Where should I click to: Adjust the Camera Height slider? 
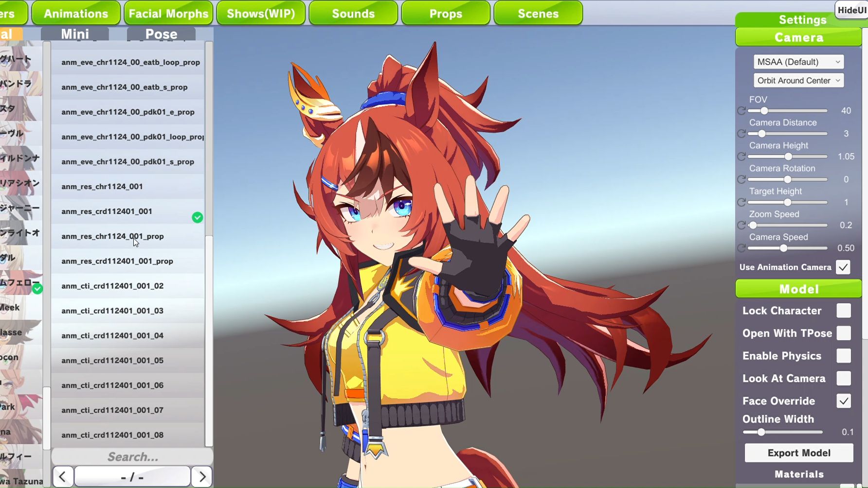[788, 157]
